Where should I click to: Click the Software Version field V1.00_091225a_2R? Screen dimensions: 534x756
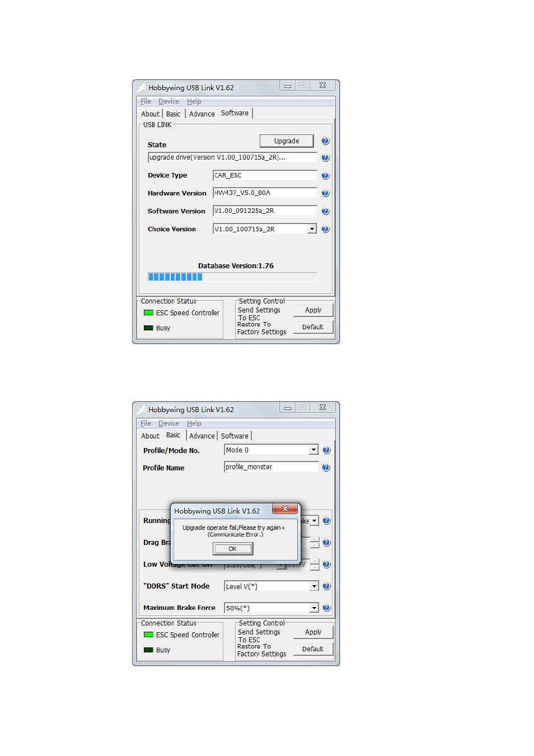click(x=265, y=211)
